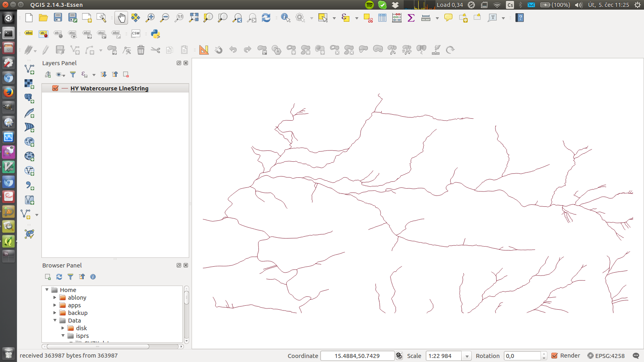Open Firefox from the Ubuntu launcher

point(8,92)
